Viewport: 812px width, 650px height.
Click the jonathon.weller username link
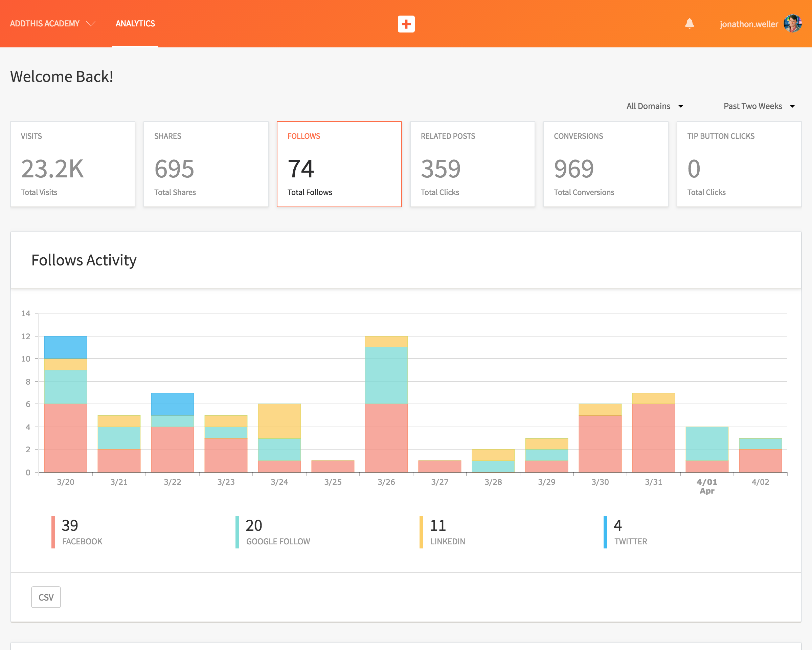(x=748, y=24)
